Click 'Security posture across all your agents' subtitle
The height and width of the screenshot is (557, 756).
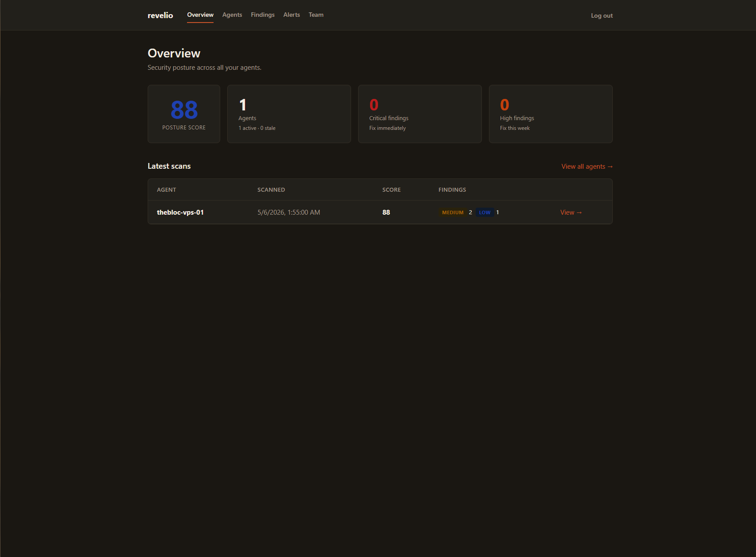click(x=204, y=68)
